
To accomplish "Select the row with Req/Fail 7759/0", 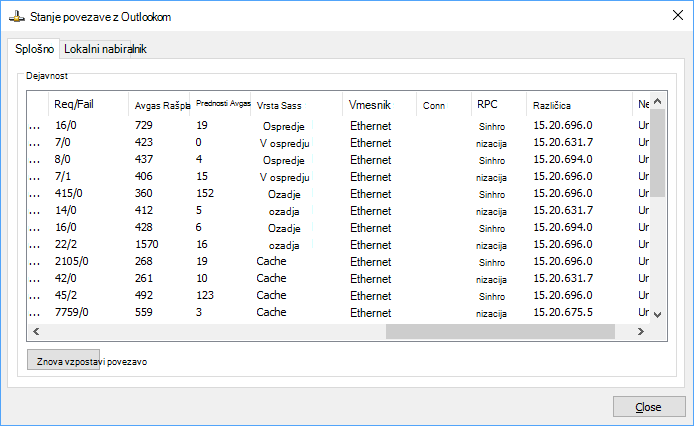I will (339, 312).
